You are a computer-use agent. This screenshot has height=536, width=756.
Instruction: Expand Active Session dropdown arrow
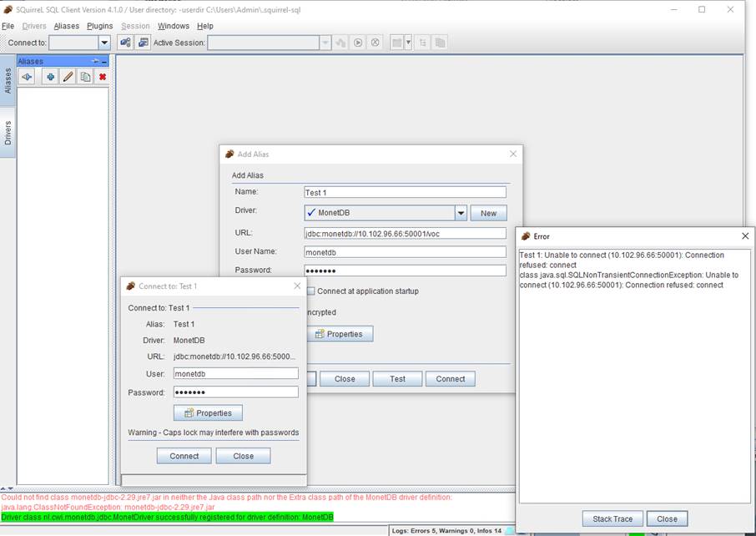pos(325,43)
